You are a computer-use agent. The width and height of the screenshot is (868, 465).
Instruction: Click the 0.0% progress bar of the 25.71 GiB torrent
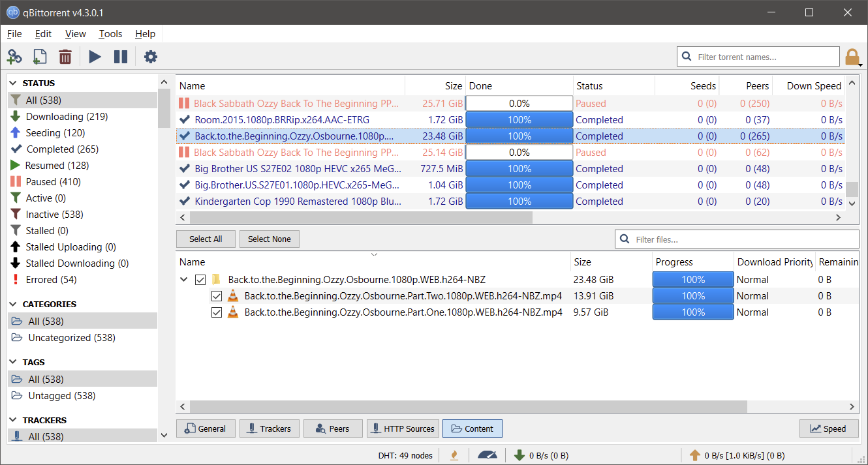click(519, 104)
